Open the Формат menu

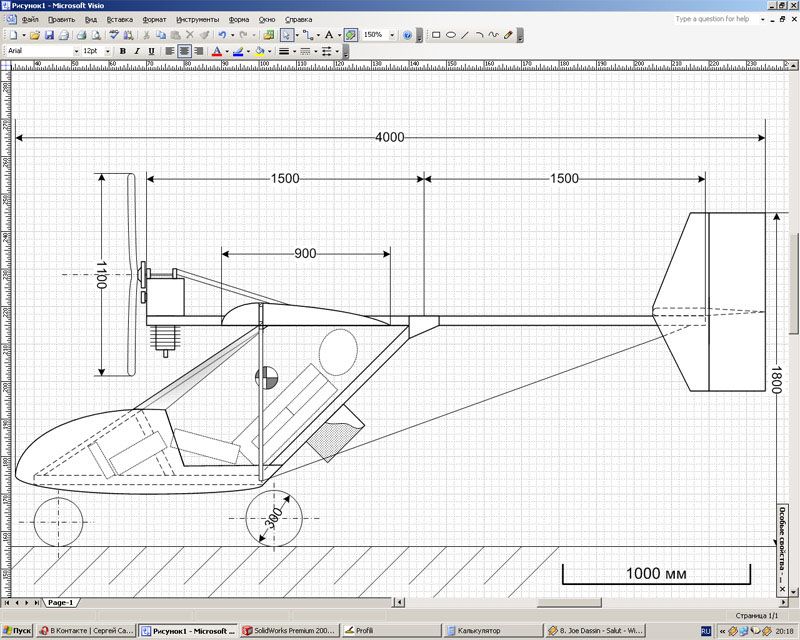155,19
